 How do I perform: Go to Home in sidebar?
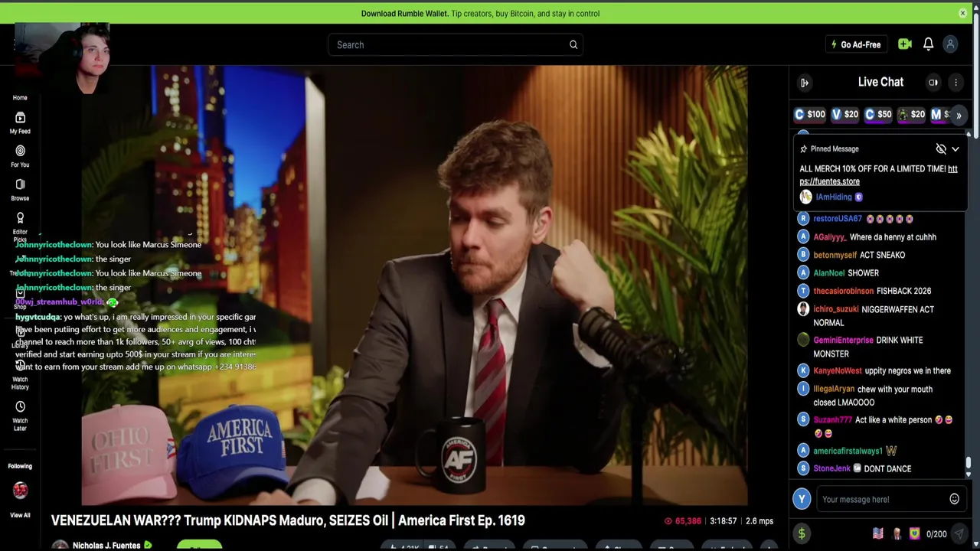[20, 98]
